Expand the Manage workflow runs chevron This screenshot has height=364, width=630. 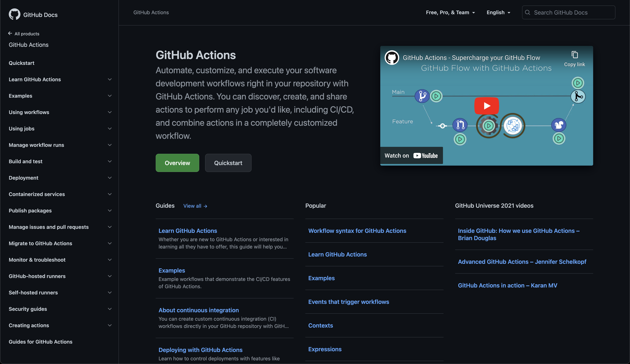pyautogui.click(x=110, y=145)
